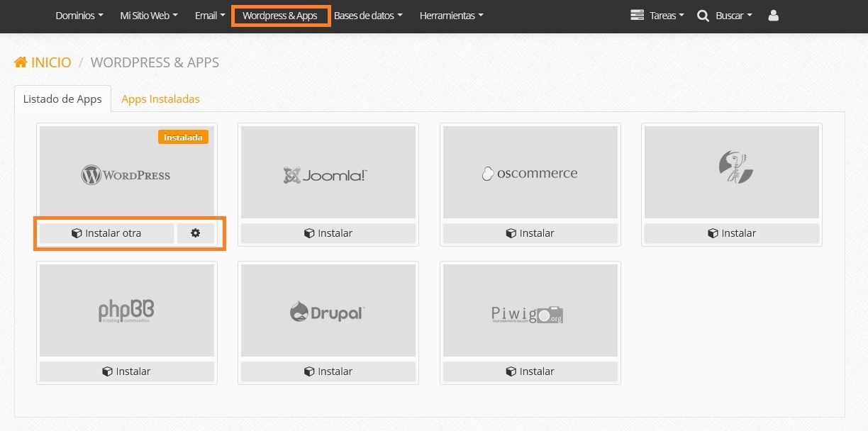Expand the Buscar search dropdown
This screenshot has width=868, height=431.
click(x=725, y=16)
